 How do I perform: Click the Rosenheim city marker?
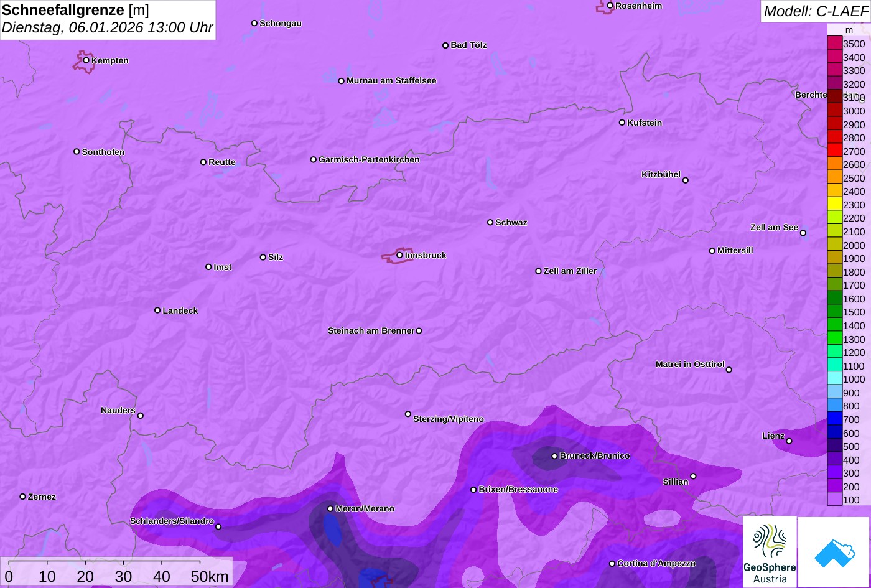610,6
